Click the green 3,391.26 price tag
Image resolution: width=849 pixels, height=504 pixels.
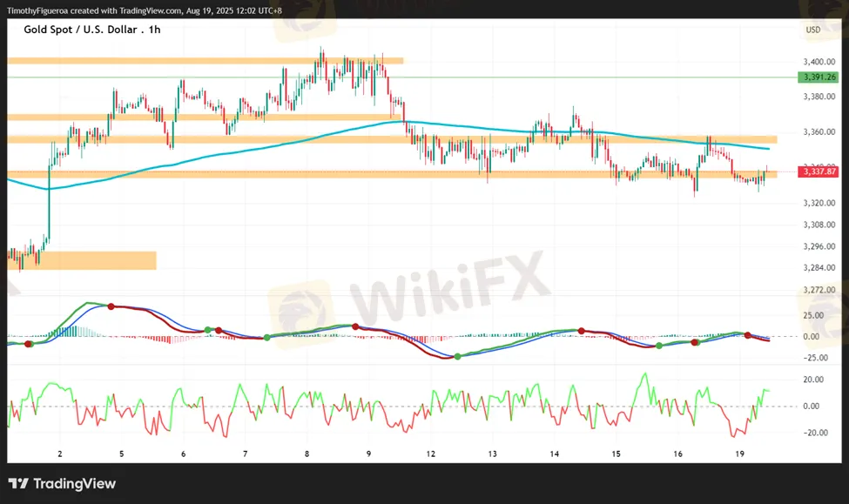coord(819,77)
